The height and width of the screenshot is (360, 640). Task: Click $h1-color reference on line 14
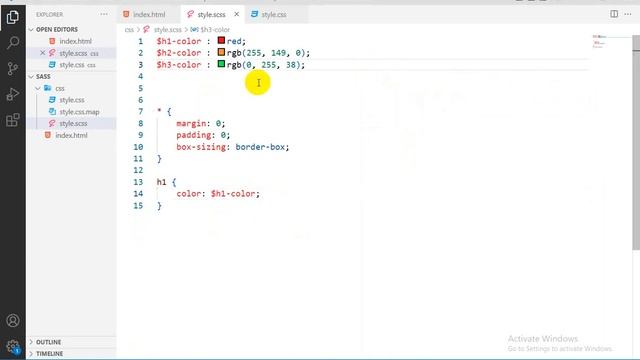point(233,194)
